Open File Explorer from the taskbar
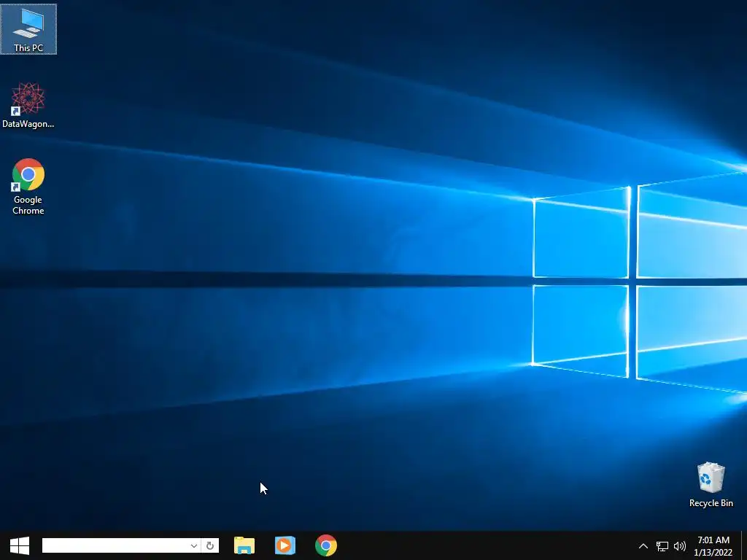The height and width of the screenshot is (560, 747). pos(244,545)
